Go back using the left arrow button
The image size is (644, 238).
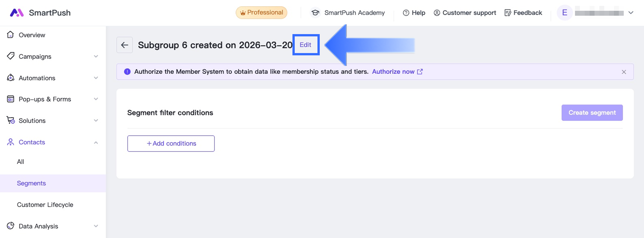tap(125, 45)
